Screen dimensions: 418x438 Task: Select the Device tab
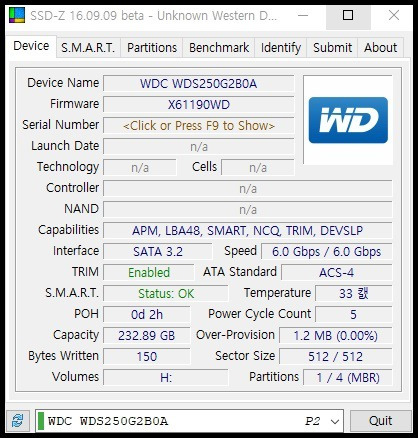[x=31, y=46]
